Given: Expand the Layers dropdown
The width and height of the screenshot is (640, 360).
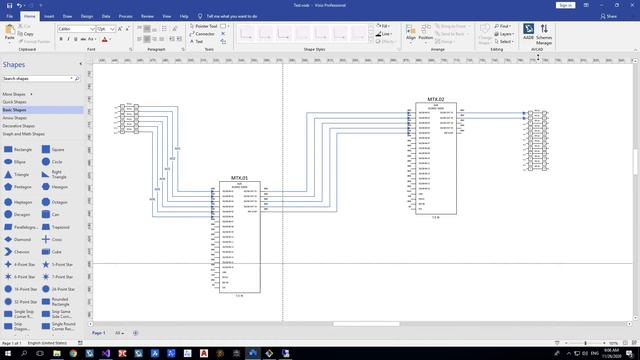Looking at the screenshot, I should coord(504,34).
